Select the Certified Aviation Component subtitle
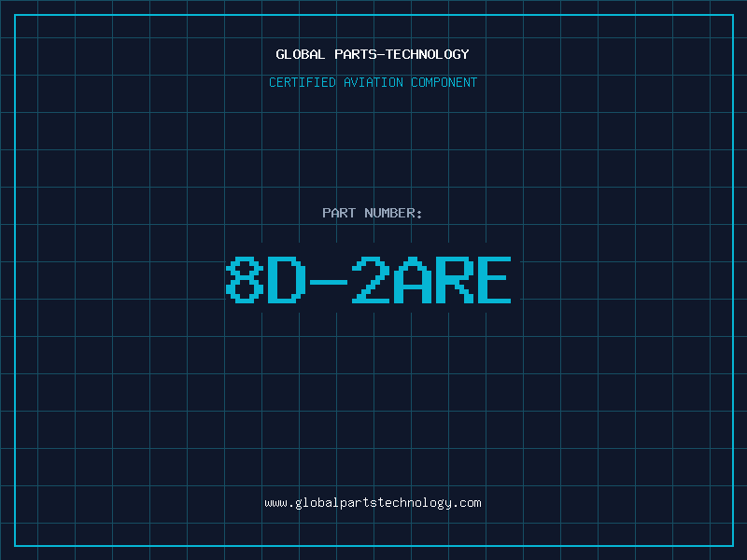 (373, 82)
